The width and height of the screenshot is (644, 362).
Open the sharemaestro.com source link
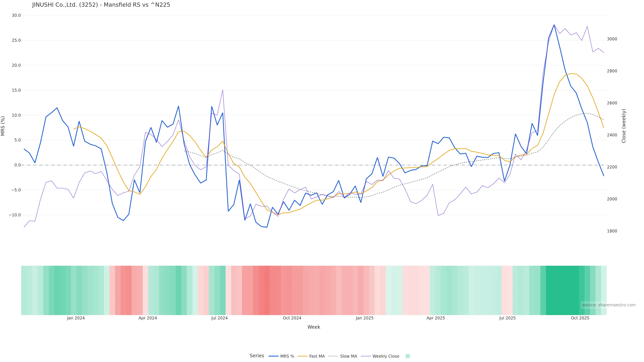pos(608,305)
